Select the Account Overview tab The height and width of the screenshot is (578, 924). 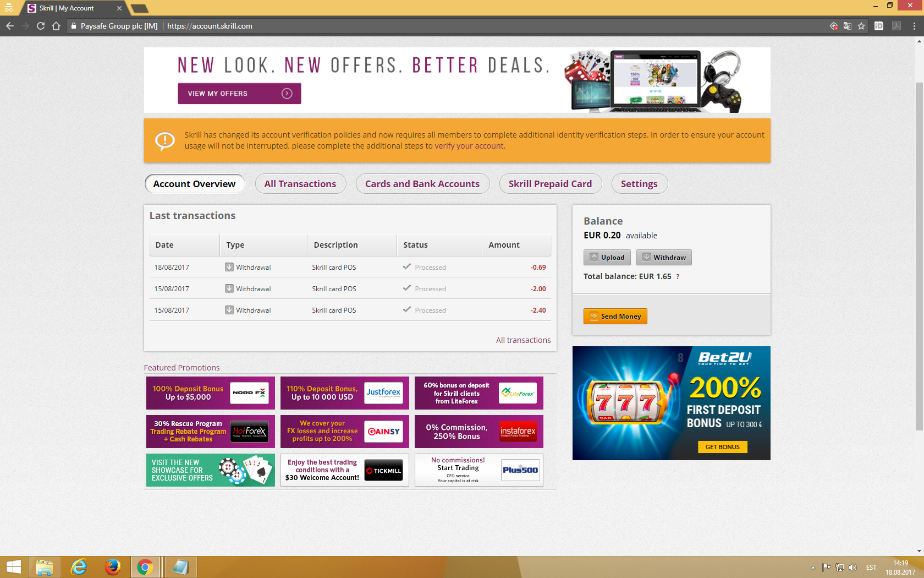coord(195,184)
